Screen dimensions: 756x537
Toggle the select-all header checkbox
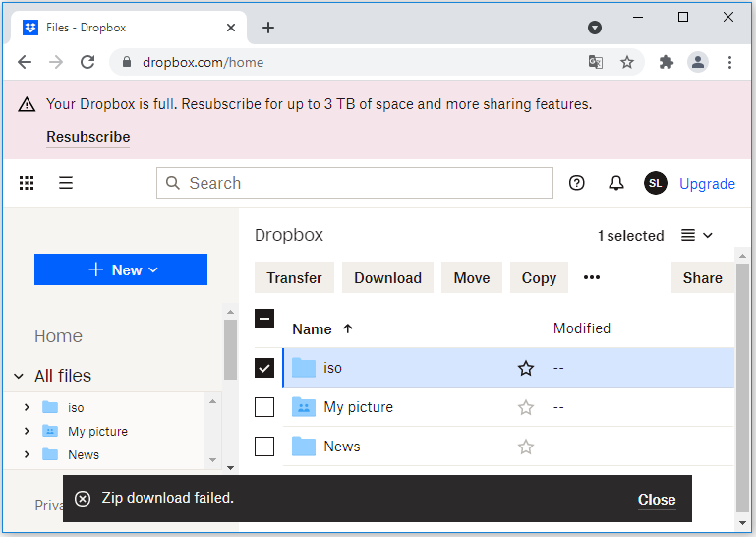coord(264,319)
